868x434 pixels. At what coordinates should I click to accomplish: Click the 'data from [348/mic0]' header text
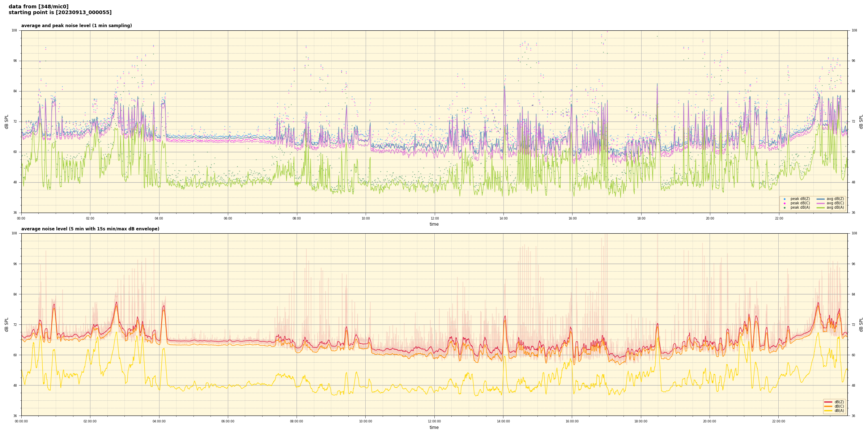pos(38,7)
